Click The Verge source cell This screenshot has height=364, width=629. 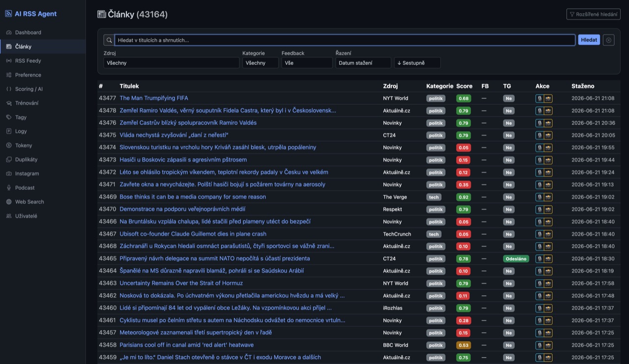(395, 197)
